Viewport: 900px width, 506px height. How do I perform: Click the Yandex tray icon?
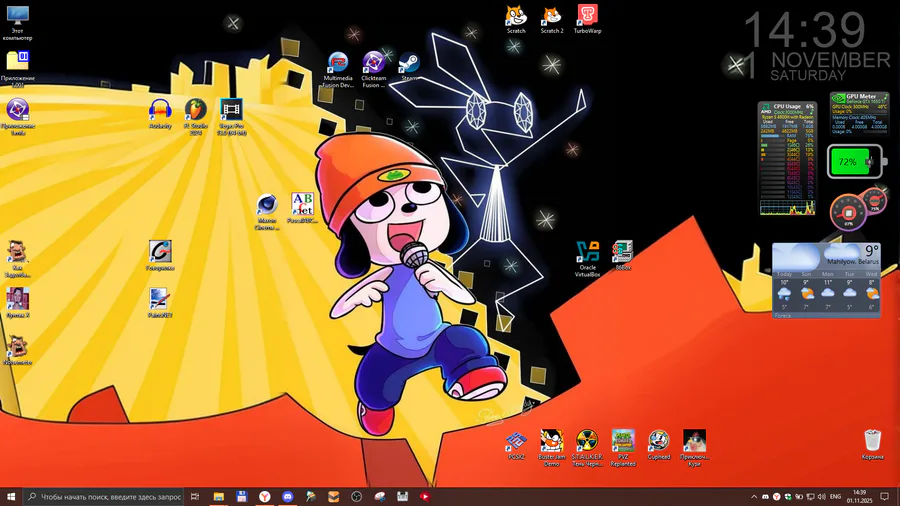click(777, 497)
